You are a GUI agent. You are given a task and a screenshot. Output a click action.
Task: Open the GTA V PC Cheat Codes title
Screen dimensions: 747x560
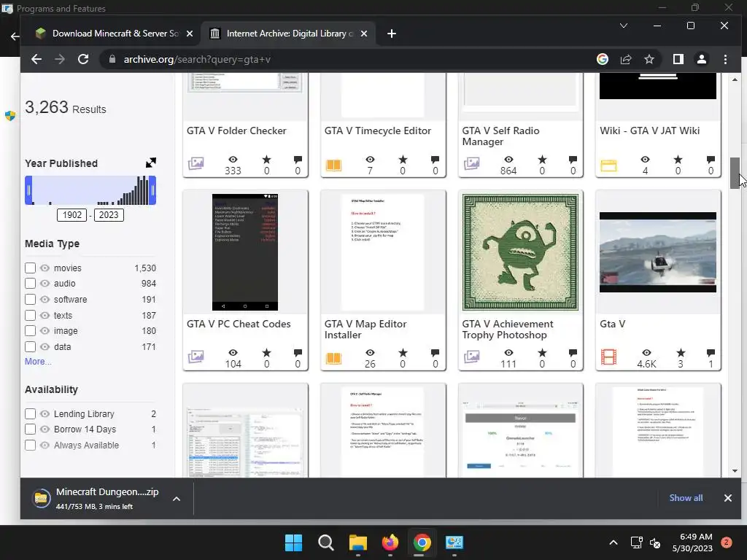[239, 324]
